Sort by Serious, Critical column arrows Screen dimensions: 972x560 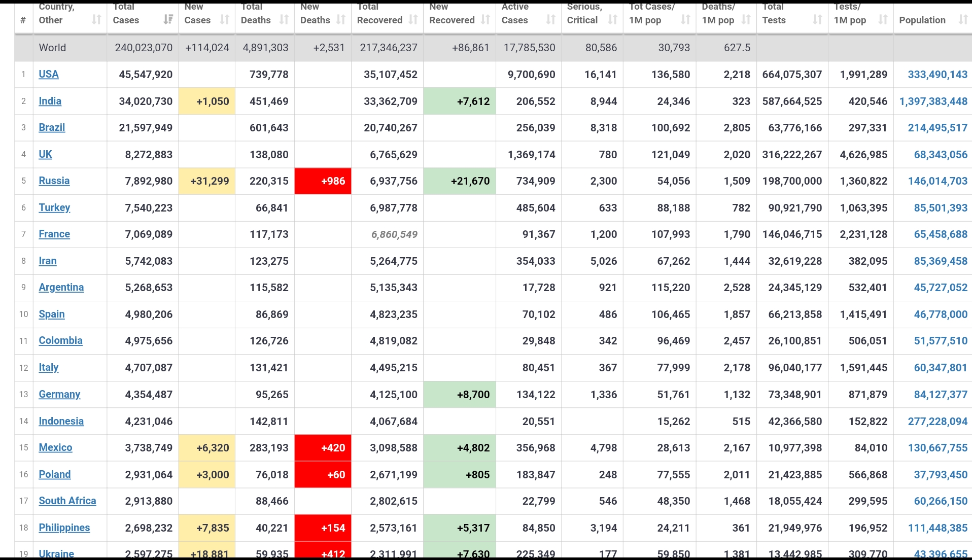coord(613,20)
